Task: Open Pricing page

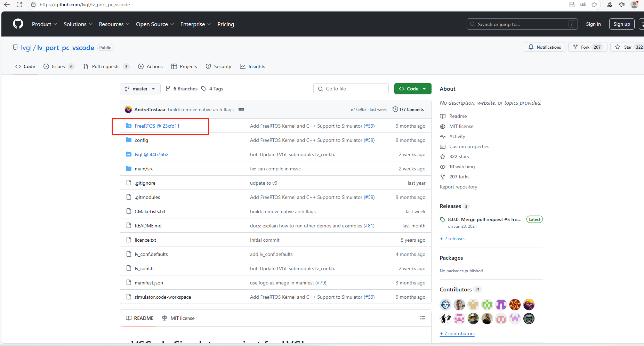Action: point(226,24)
